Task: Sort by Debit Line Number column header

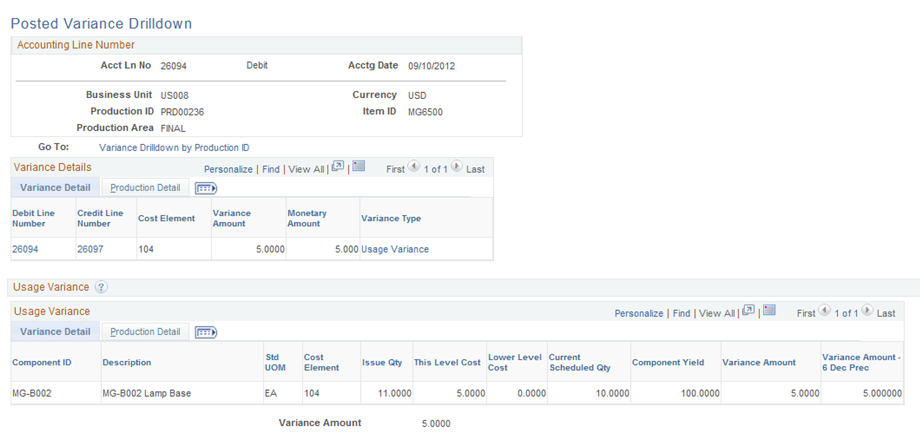Action: coord(33,218)
